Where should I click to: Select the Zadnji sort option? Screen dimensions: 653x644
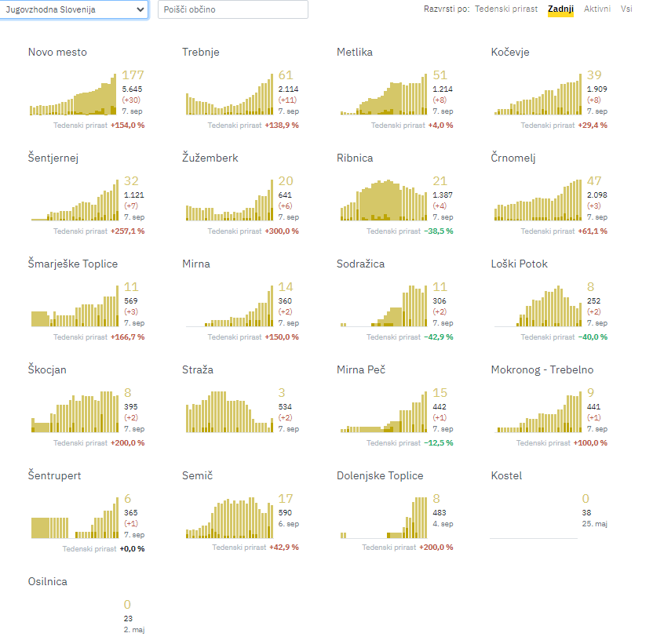560,9
